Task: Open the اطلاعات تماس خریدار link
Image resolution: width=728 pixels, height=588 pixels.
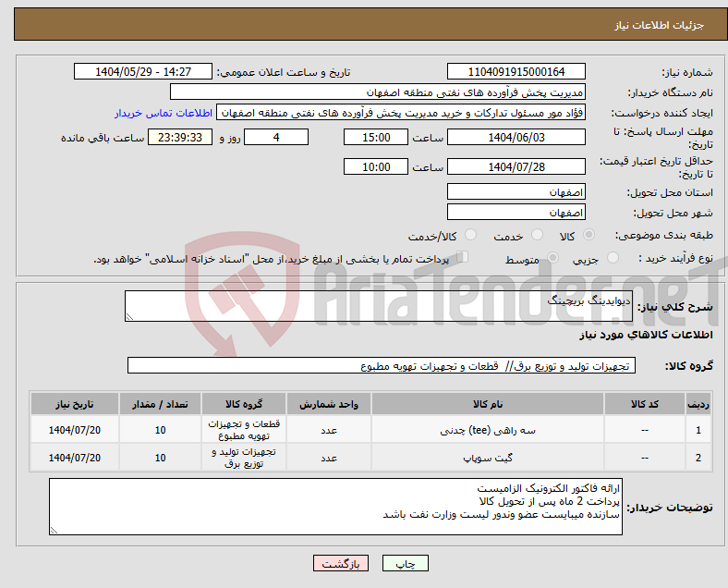Action: (164, 113)
